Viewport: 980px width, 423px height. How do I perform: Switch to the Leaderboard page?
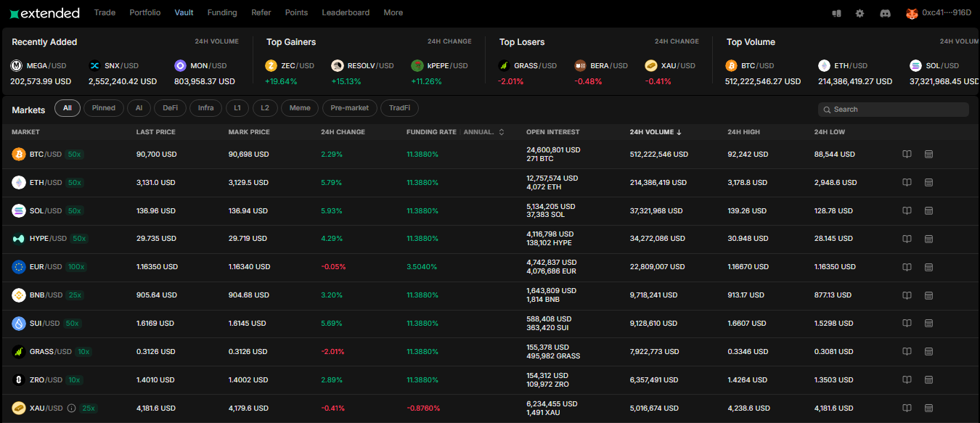(x=346, y=12)
